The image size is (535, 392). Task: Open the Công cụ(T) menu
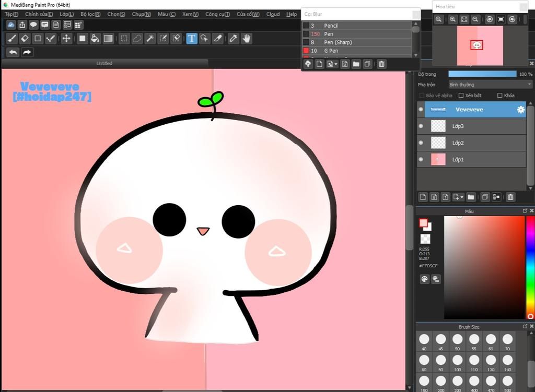(217, 14)
